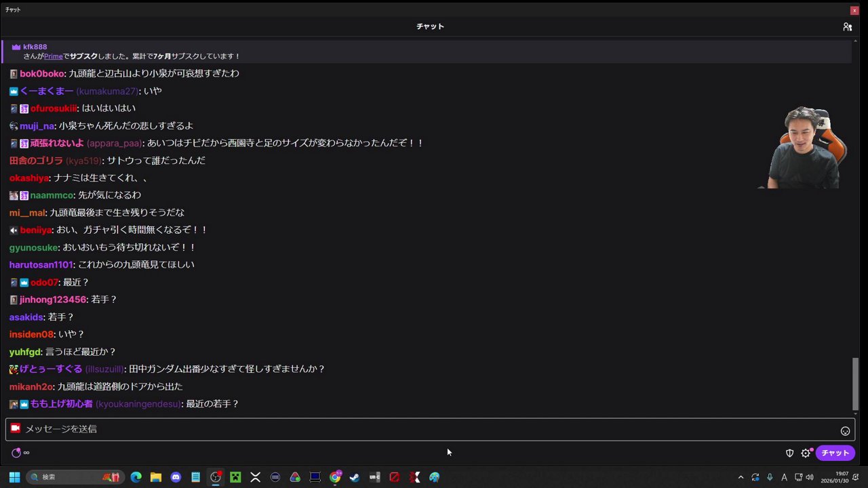Screen dimensions: 868x488
Task: Toggle the IME input mode A indicator
Action: (x=785, y=477)
